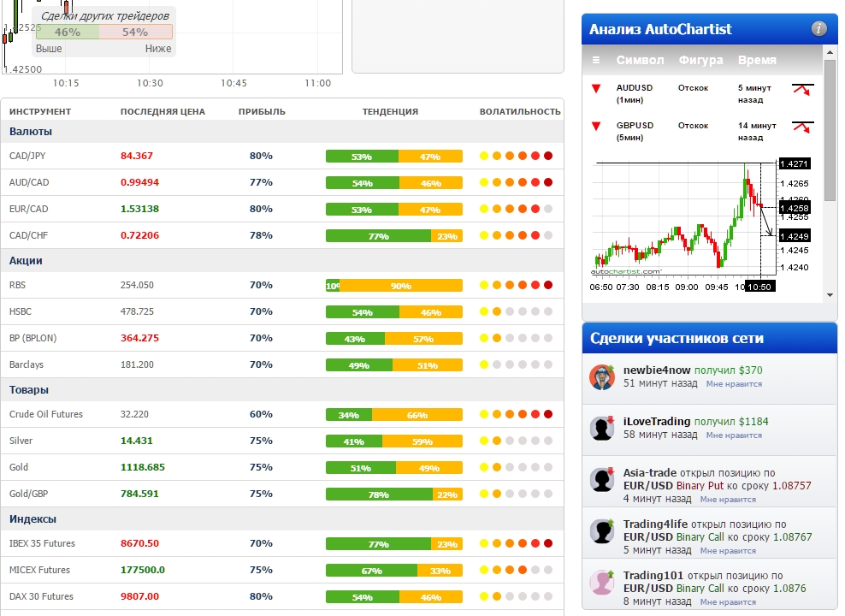Sort AutoChartist by Символ column
845x616 pixels.
(x=640, y=61)
